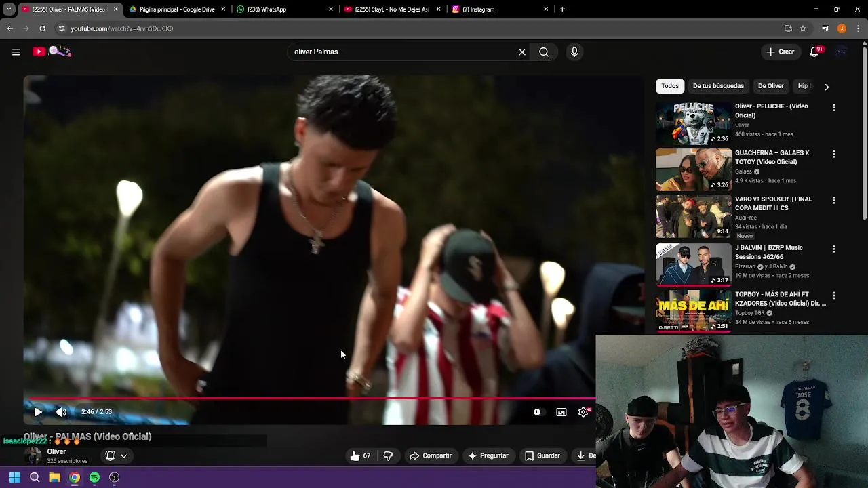
Task: Install app icon in address bar
Action: 788,28
